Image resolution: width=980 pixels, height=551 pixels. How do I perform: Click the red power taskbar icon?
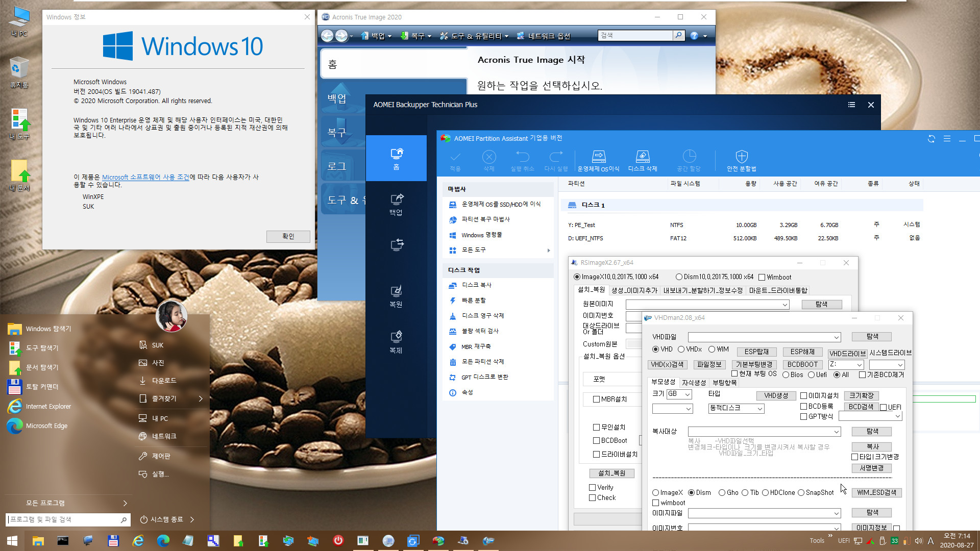338,540
